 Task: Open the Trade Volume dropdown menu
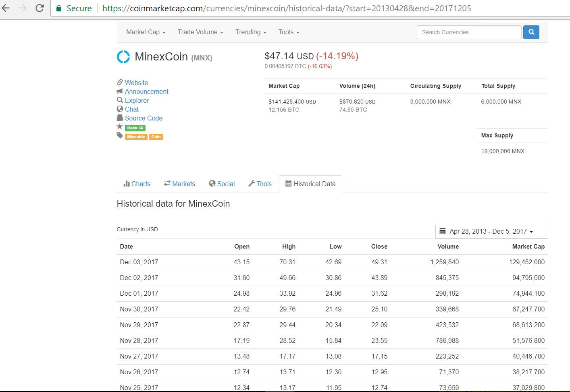[200, 32]
